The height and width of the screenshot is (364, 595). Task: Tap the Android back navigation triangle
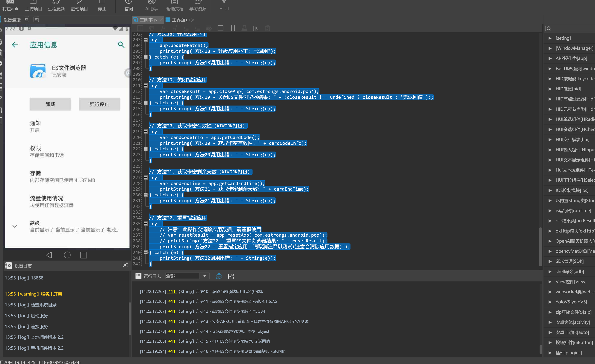49,255
